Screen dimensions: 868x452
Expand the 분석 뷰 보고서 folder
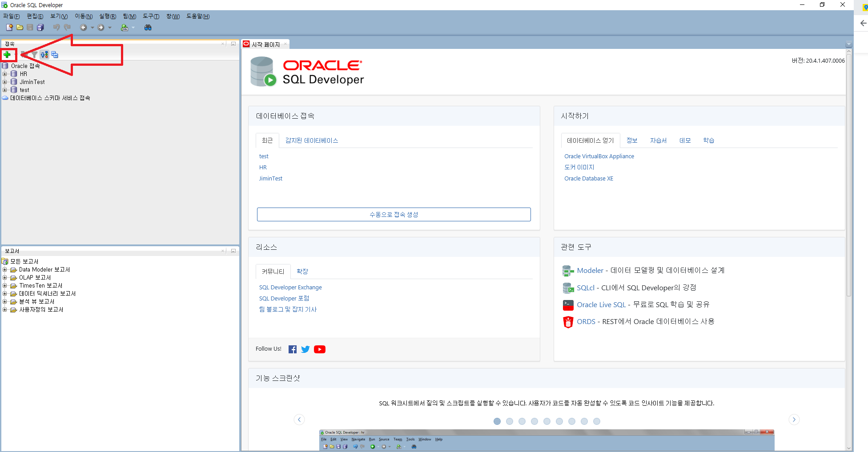5,301
